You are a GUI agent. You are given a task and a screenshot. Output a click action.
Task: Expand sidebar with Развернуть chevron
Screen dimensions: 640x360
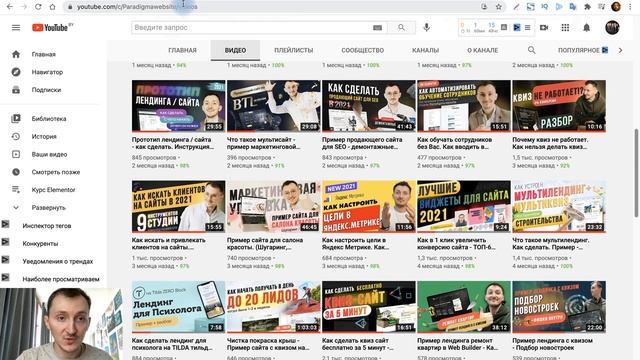[x=16, y=208]
